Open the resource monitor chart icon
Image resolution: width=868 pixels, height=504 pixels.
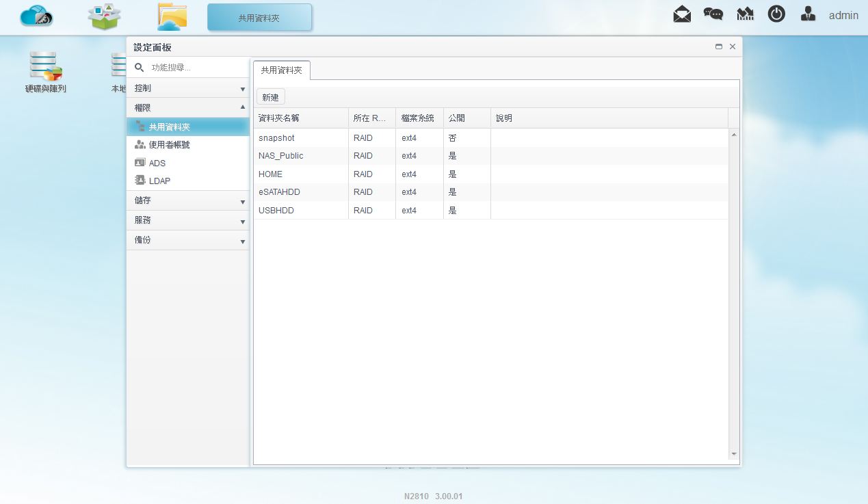(745, 14)
